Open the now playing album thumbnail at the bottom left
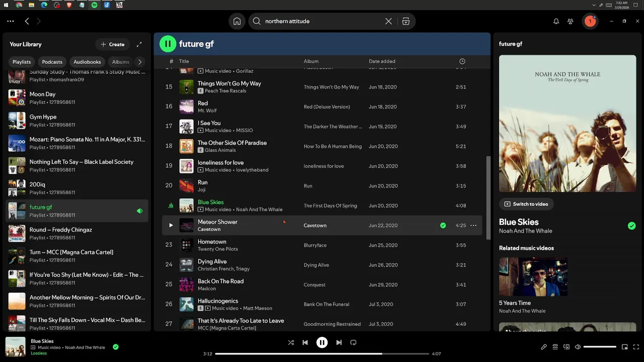 [x=16, y=347]
